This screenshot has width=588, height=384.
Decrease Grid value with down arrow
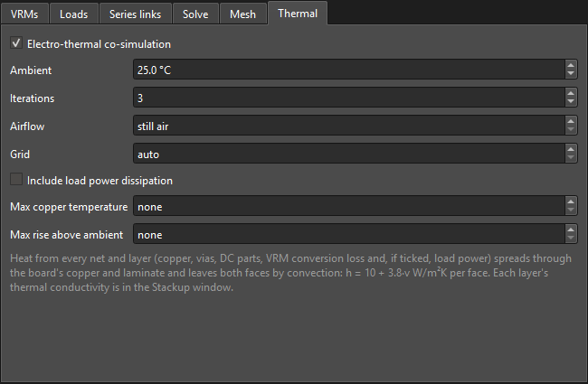571,158
